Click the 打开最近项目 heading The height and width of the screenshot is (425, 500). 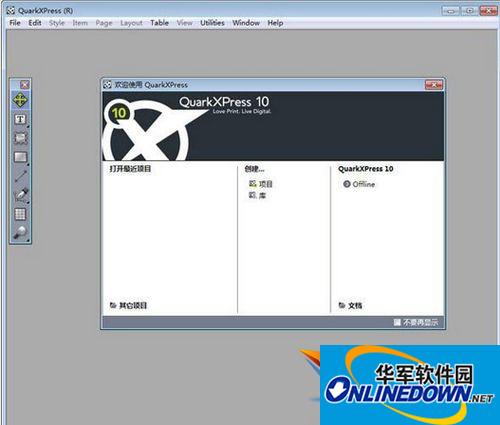pyautogui.click(x=130, y=168)
